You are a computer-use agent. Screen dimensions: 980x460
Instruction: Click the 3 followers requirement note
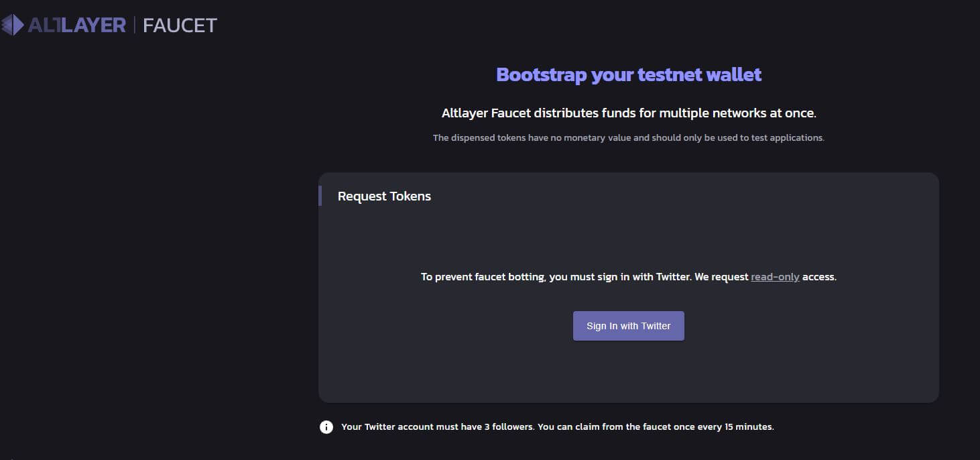click(558, 427)
